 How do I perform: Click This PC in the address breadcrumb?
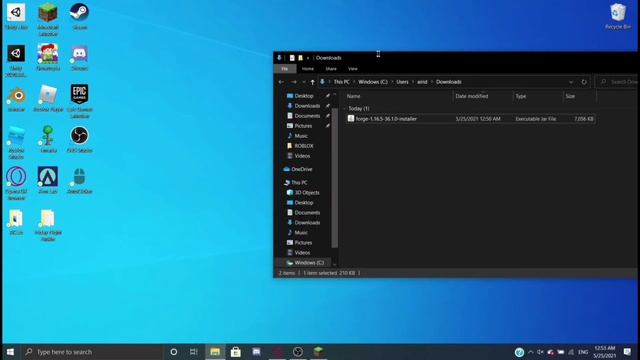(x=342, y=82)
